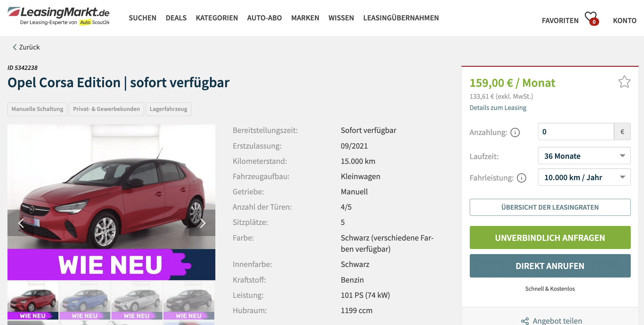
Task: Click the 'Kleinwagen' value
Action: click(x=360, y=177)
